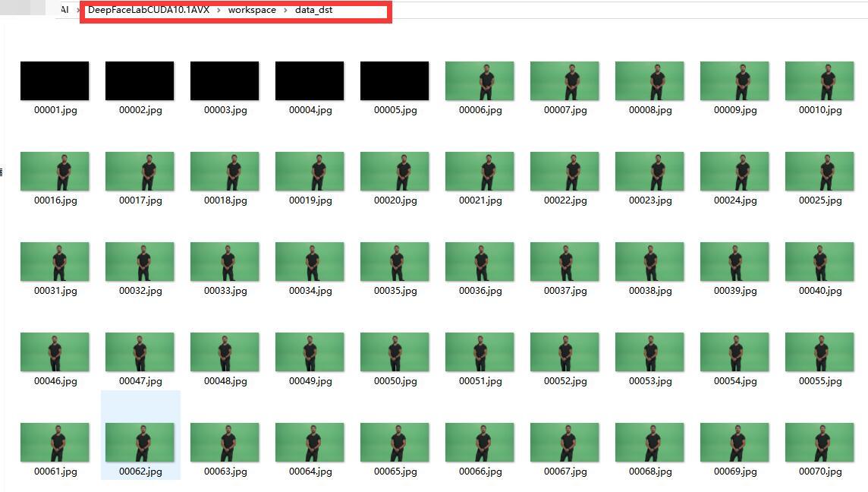Image resolution: width=868 pixels, height=492 pixels.
Task: Select the image thumbnail of 00024.jpg
Action: tap(734, 171)
